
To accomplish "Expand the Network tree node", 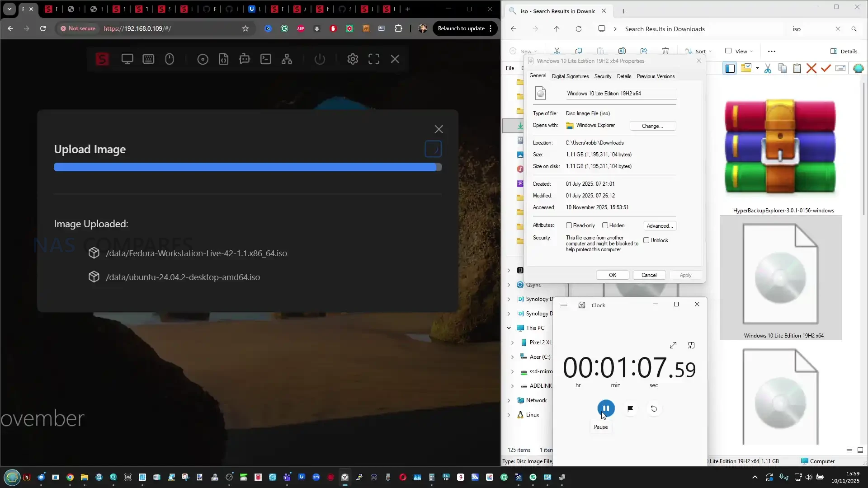I will click(x=509, y=400).
